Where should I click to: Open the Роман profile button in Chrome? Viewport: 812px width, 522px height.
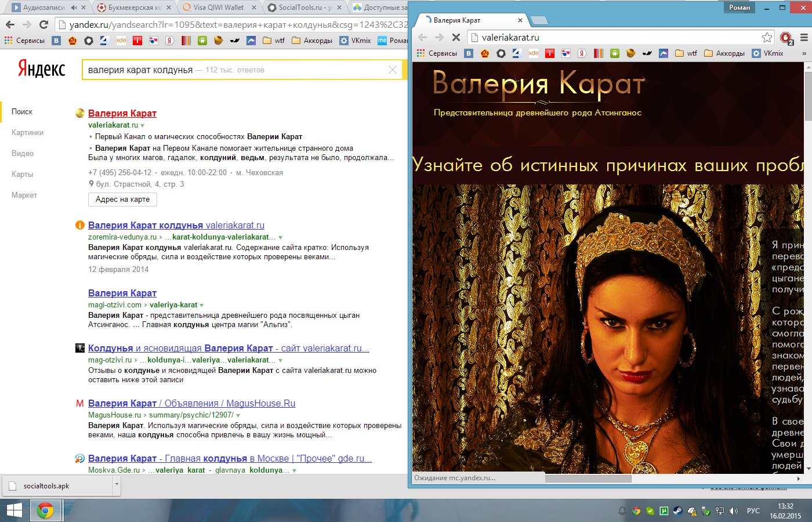739,8
